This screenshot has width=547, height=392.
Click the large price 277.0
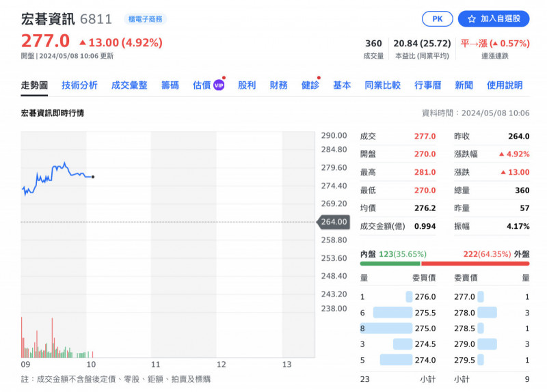[x=45, y=41]
